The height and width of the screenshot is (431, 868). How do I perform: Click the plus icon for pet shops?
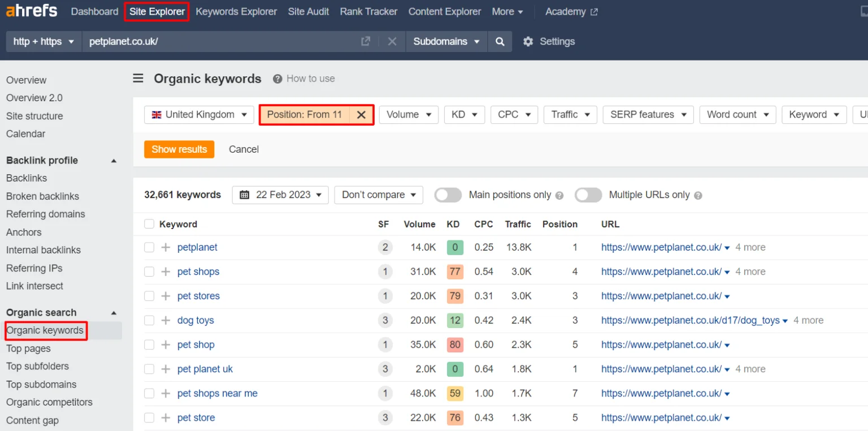[166, 271]
